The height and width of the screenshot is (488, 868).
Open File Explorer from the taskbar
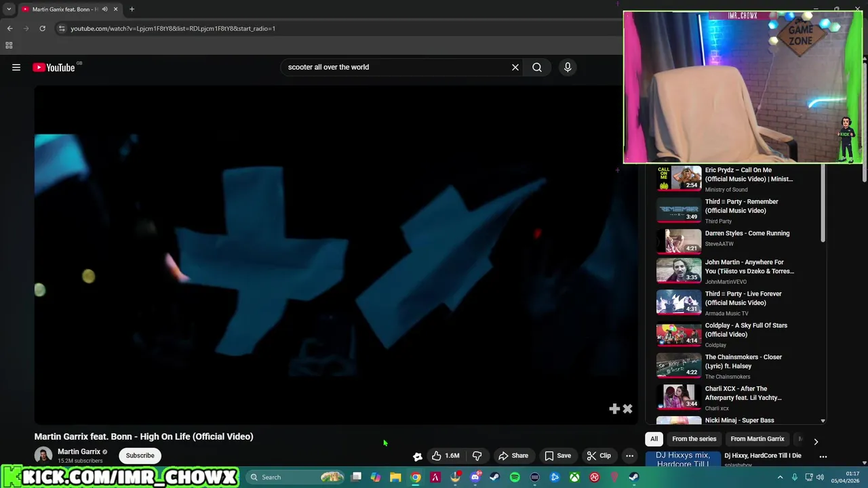tap(395, 477)
